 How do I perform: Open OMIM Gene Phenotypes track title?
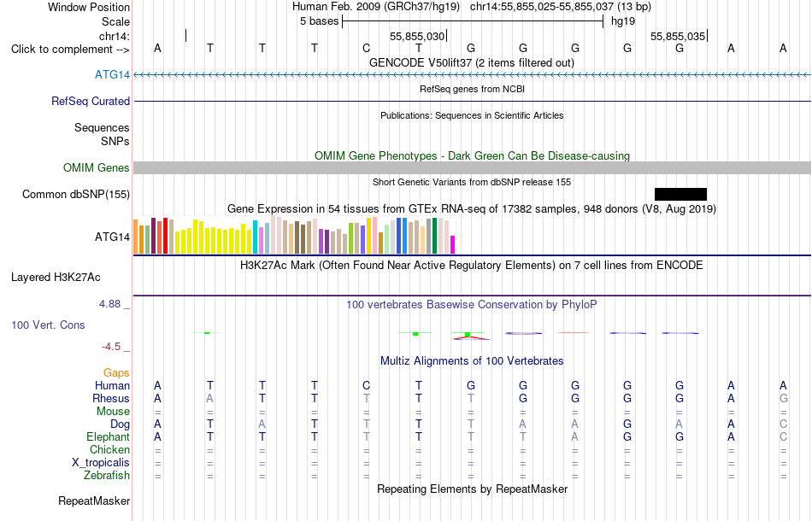tap(473, 155)
